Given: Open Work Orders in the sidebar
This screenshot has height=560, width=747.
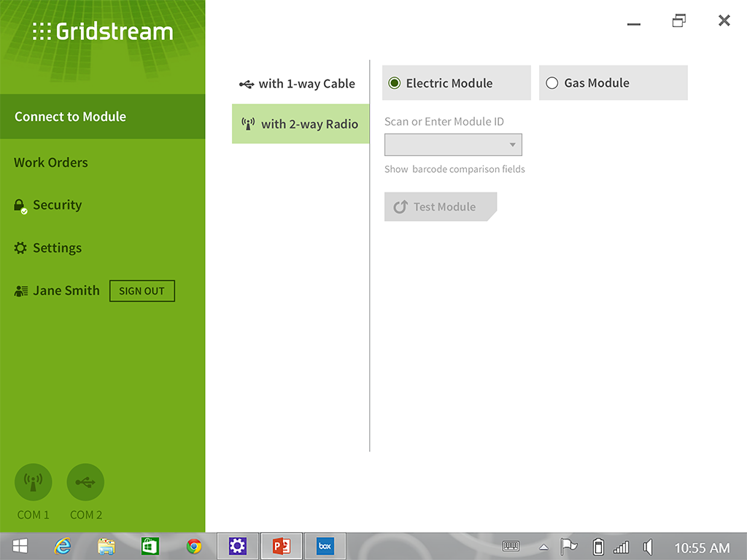Looking at the screenshot, I should 51,163.
